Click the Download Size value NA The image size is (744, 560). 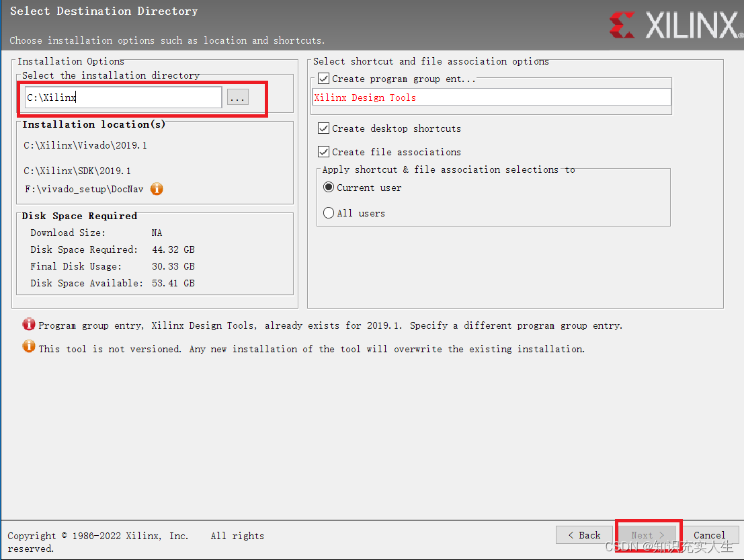(x=157, y=233)
